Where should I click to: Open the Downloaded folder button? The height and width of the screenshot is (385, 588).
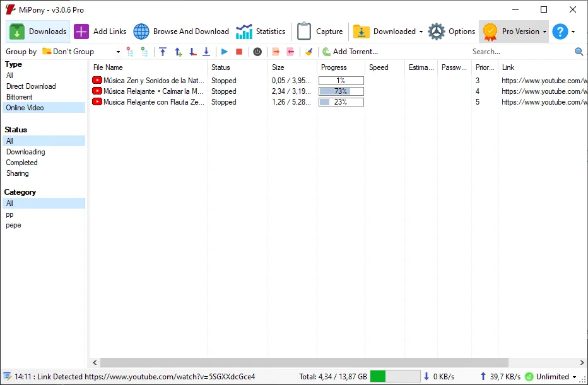click(384, 32)
